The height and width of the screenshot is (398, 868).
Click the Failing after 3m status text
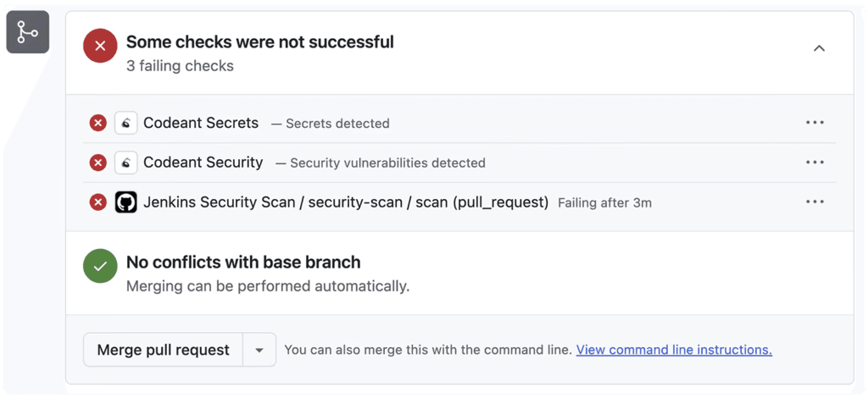[604, 203]
